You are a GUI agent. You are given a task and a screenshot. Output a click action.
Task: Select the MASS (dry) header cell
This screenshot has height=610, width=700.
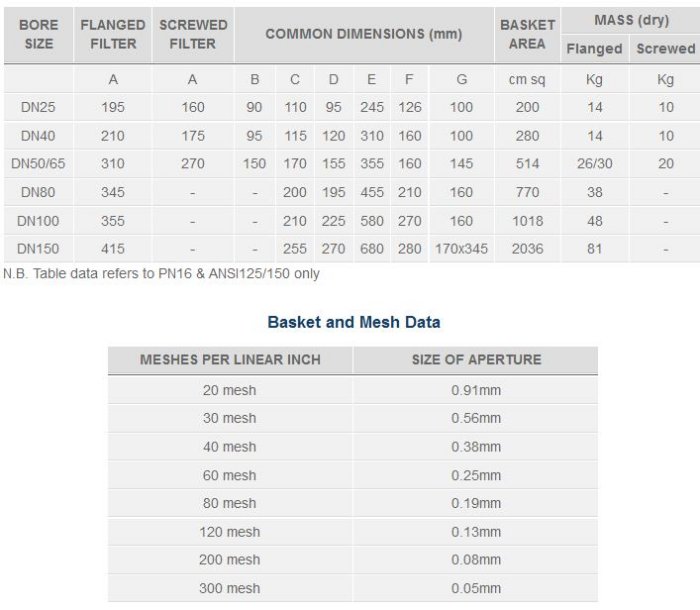click(630, 20)
